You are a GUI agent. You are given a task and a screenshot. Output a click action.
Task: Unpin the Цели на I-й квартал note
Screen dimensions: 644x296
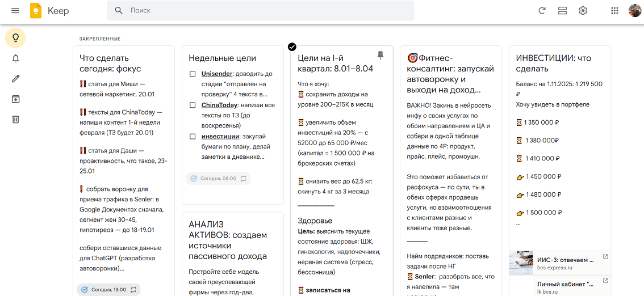pos(380,55)
